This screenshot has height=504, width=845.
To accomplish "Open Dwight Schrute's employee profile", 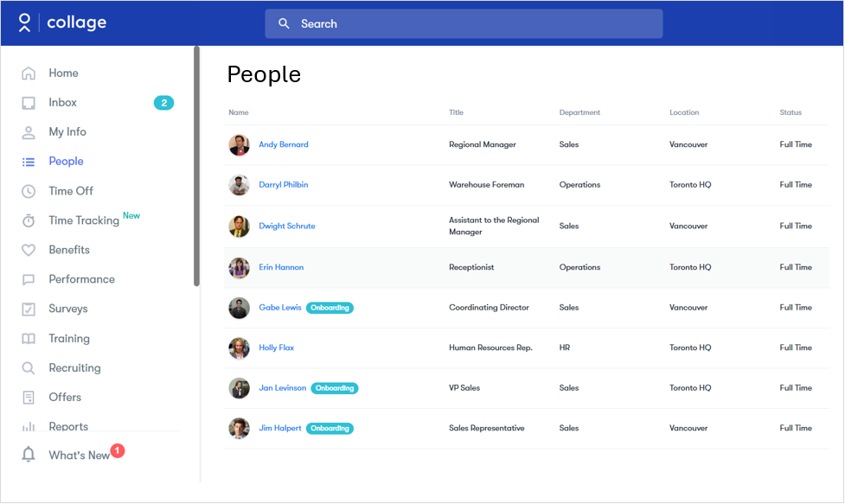I will pos(286,226).
